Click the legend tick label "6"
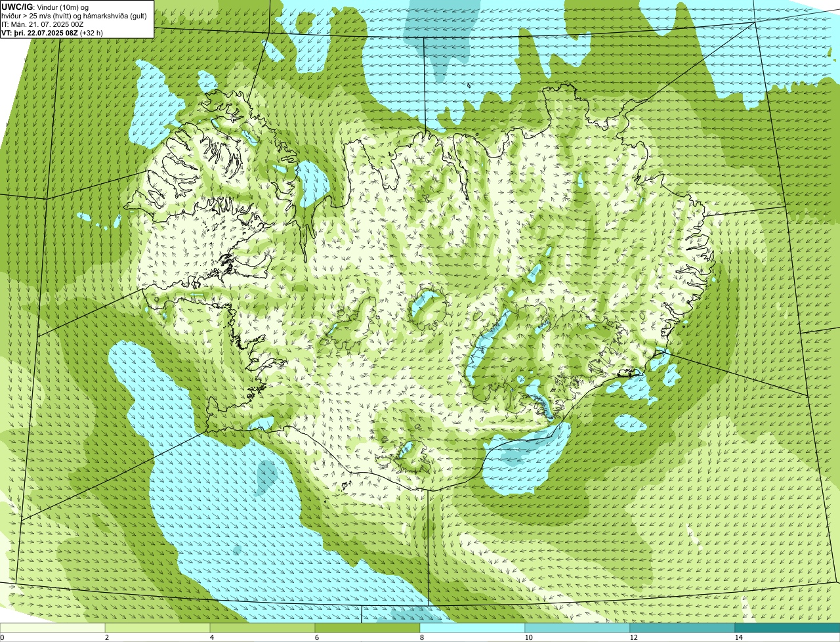The image size is (840, 642). (316, 637)
